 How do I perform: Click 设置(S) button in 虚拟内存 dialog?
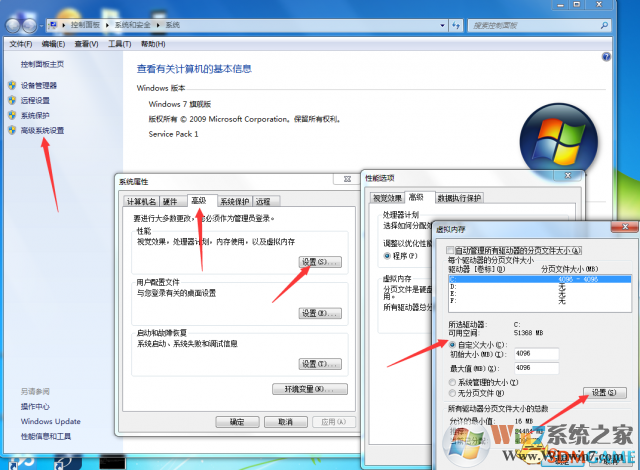coord(605,393)
